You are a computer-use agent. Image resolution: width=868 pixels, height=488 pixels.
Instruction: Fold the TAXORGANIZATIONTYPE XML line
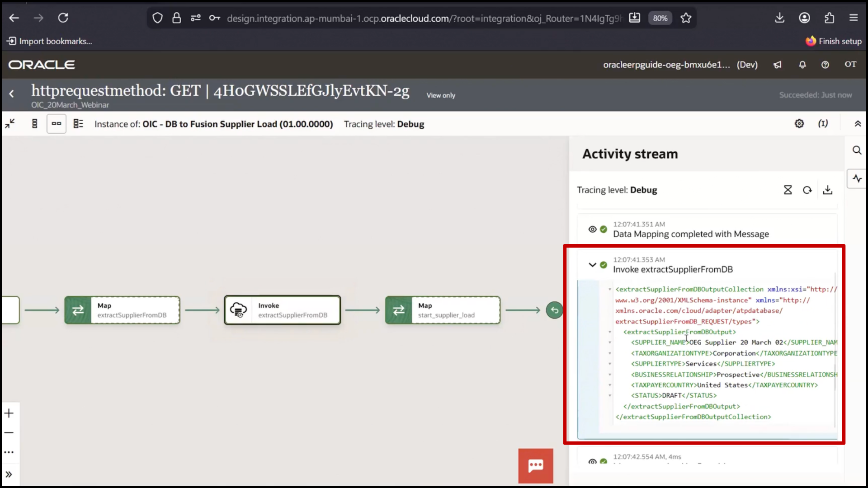coord(610,353)
